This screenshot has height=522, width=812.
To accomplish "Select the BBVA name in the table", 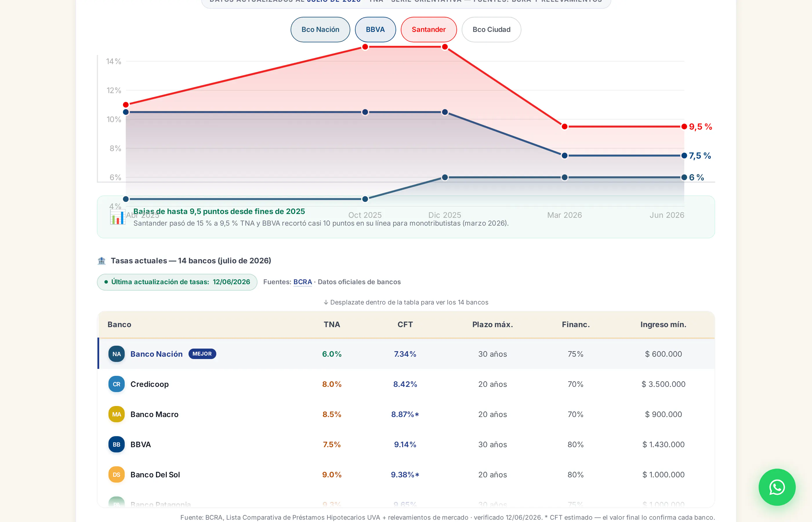I will (x=141, y=444).
